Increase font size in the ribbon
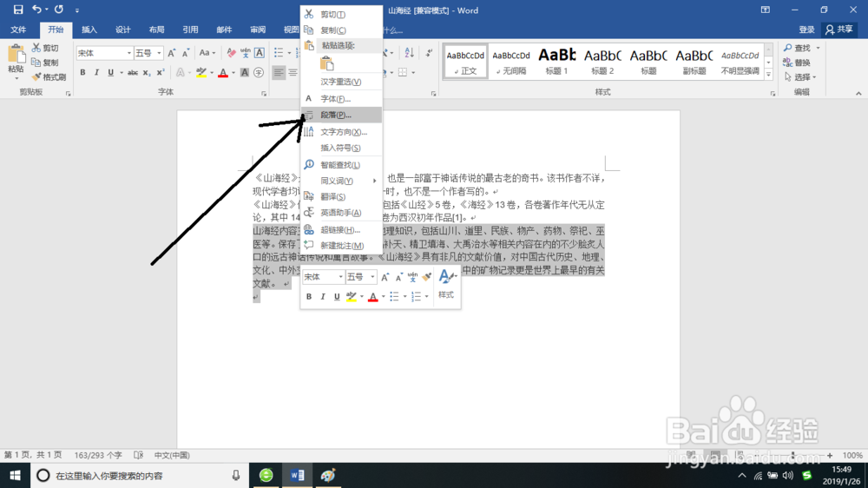The height and width of the screenshot is (488, 868). pyautogui.click(x=172, y=53)
